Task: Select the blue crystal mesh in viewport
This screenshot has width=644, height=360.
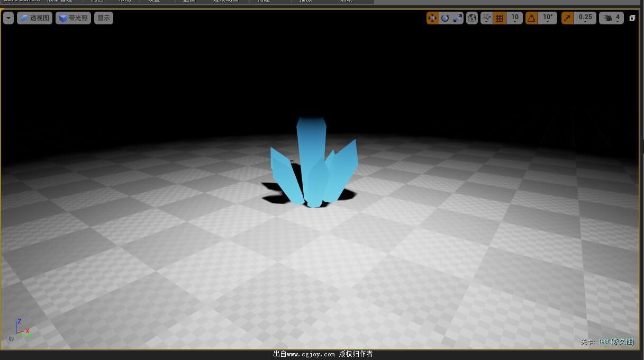Action: tap(311, 159)
